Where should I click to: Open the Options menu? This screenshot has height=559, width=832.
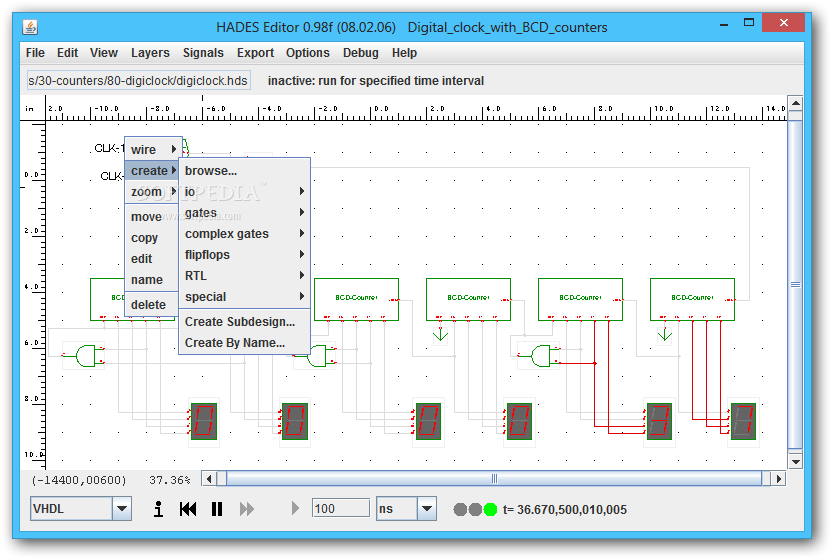(308, 53)
